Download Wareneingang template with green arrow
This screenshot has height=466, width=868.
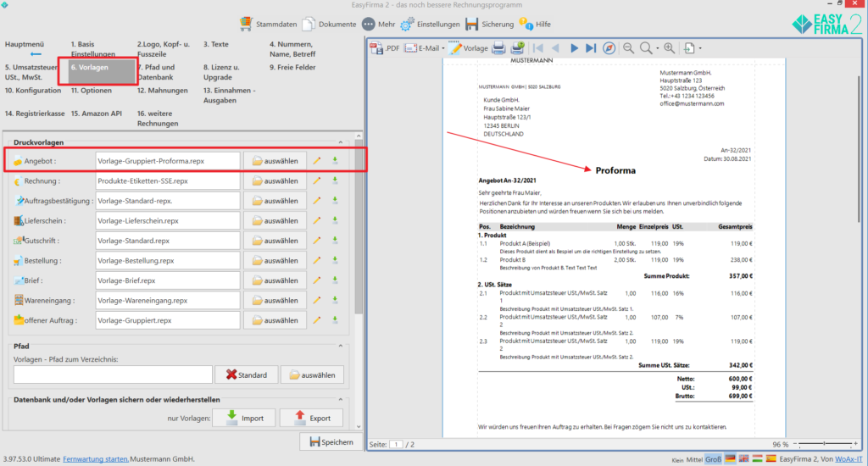[335, 301]
